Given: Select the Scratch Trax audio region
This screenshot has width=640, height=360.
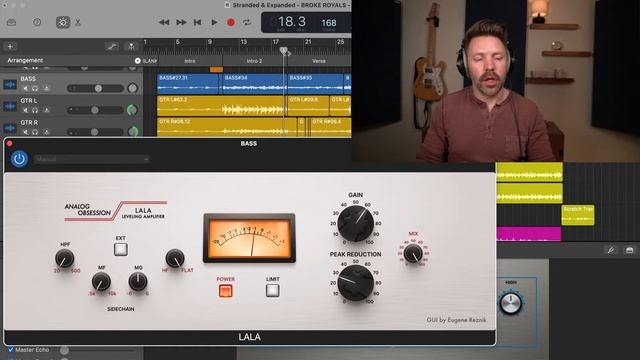Looking at the screenshot, I should tap(578, 215).
